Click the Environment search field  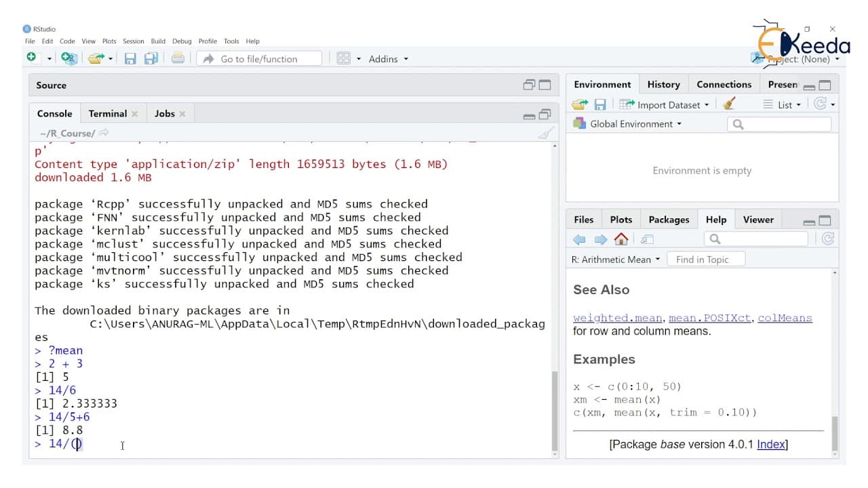point(779,124)
